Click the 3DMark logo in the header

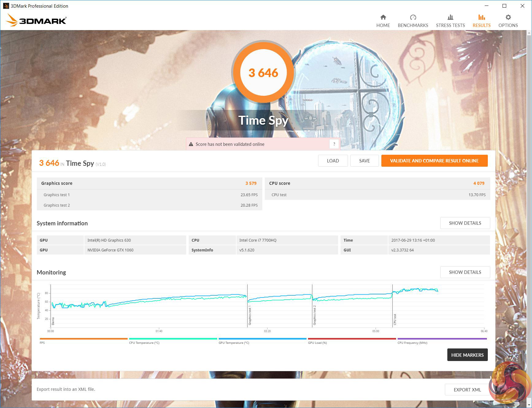36,20
